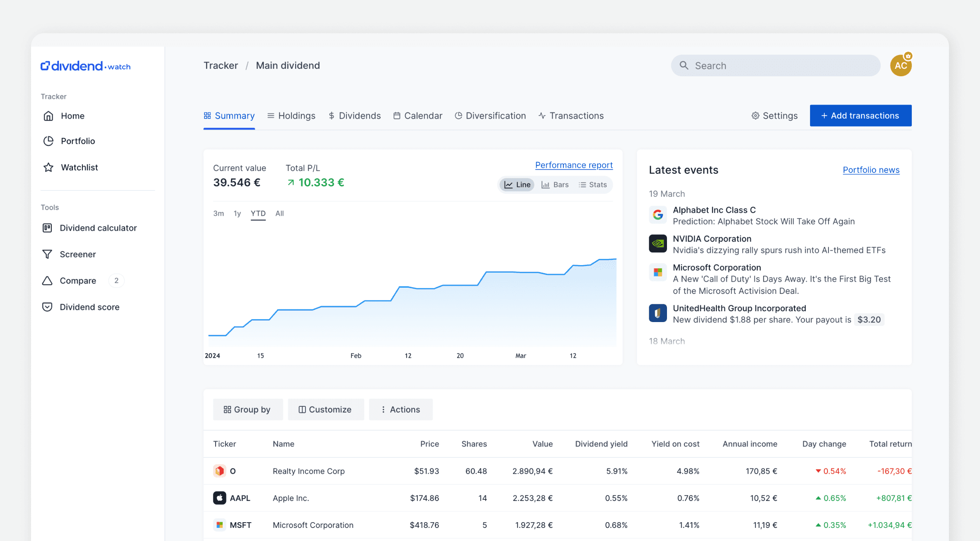Image resolution: width=980 pixels, height=541 pixels.
Task: Open the Performance report link
Action: [x=574, y=165]
